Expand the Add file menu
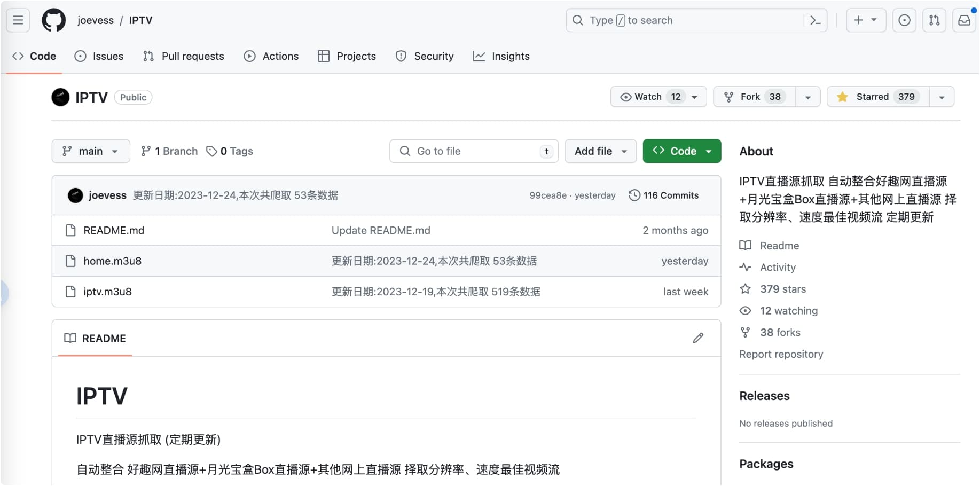 click(x=600, y=151)
